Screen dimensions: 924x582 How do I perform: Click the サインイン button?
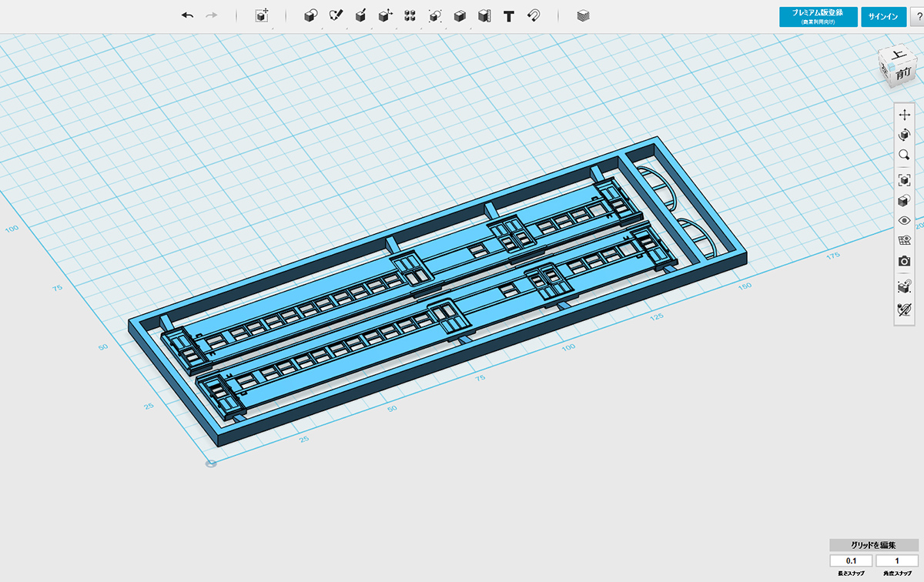[882, 17]
